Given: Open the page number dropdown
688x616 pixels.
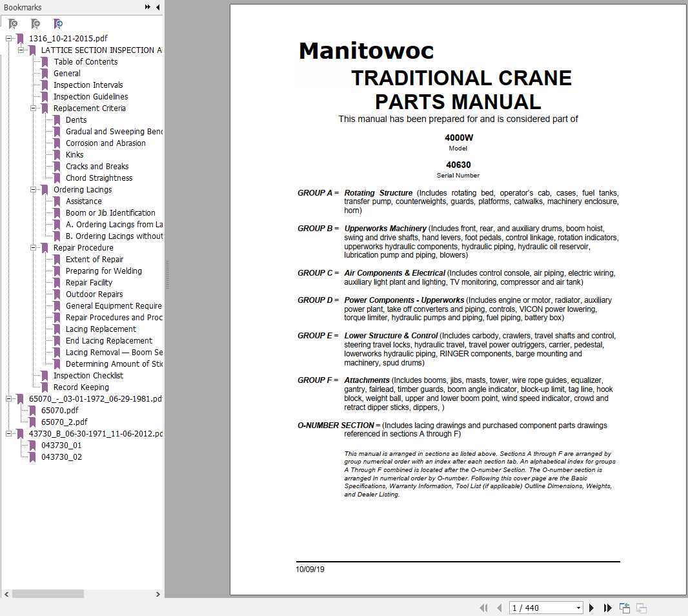Looking at the screenshot, I should pyautogui.click(x=578, y=608).
